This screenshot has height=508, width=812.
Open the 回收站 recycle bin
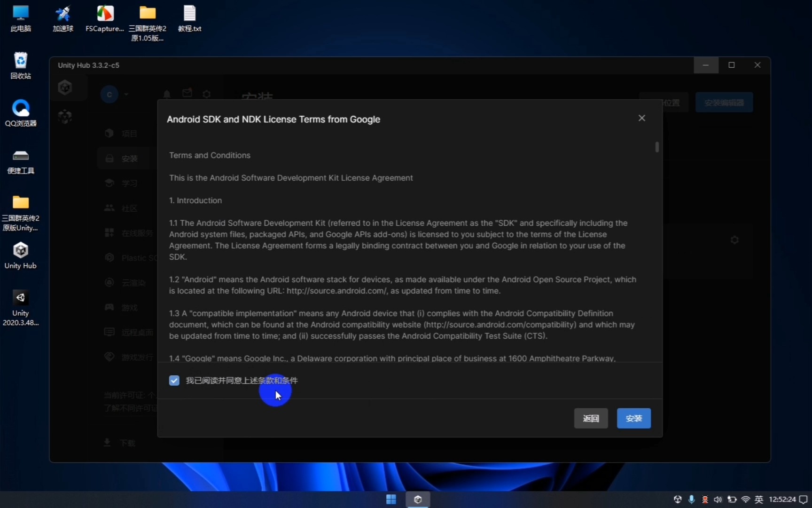pos(21,66)
